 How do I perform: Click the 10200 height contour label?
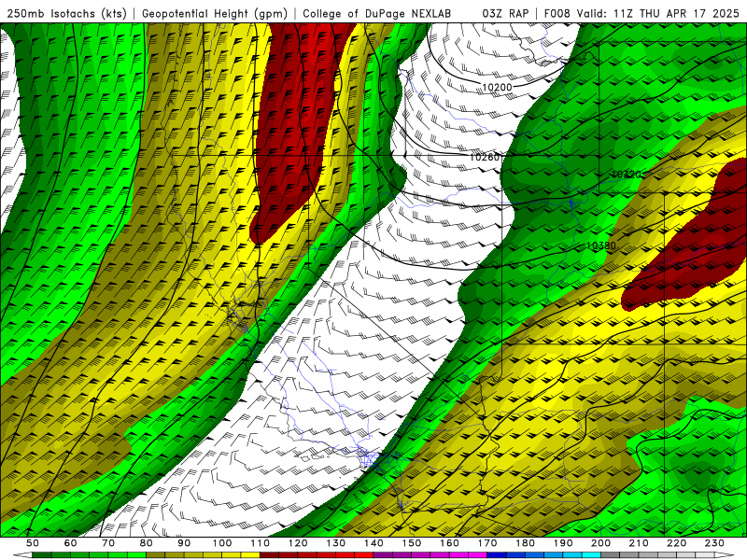[497, 87]
